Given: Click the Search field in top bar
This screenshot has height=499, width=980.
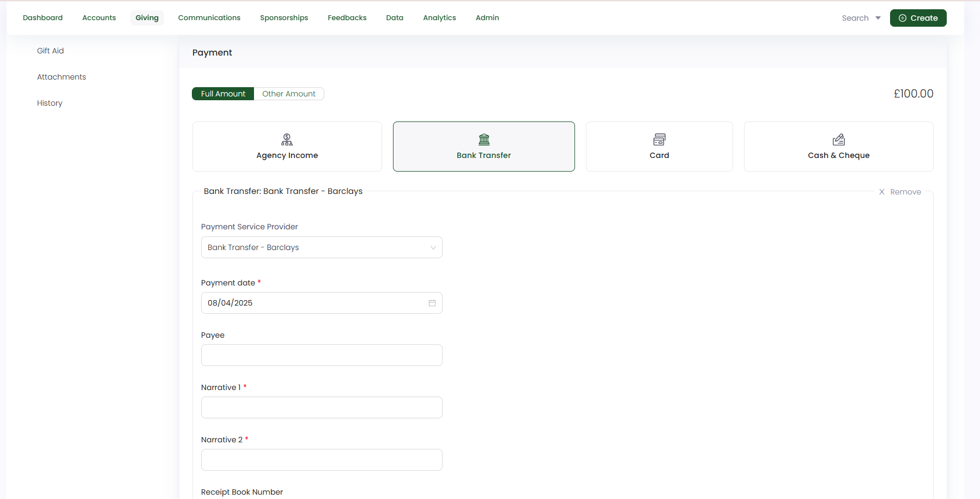Looking at the screenshot, I should [x=855, y=18].
